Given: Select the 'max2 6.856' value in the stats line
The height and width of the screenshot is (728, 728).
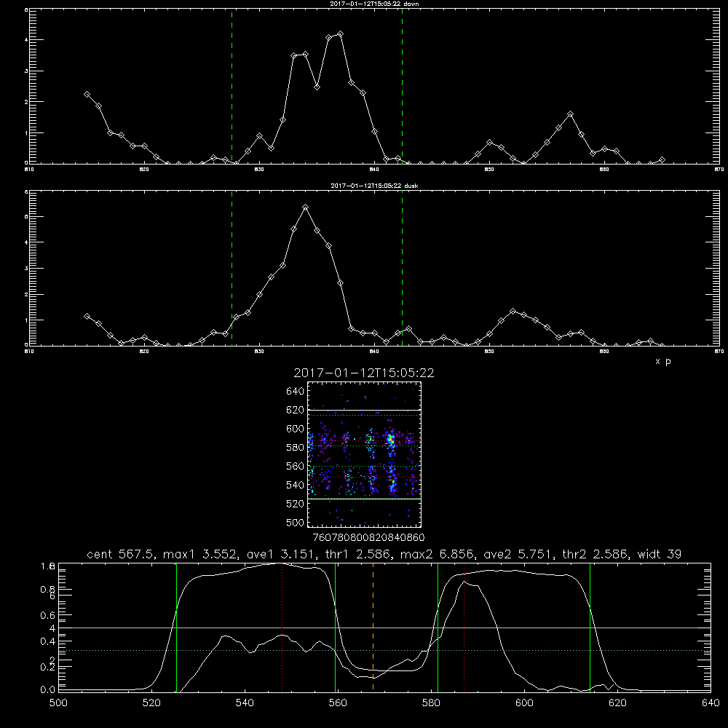Looking at the screenshot, I should click(435, 554).
